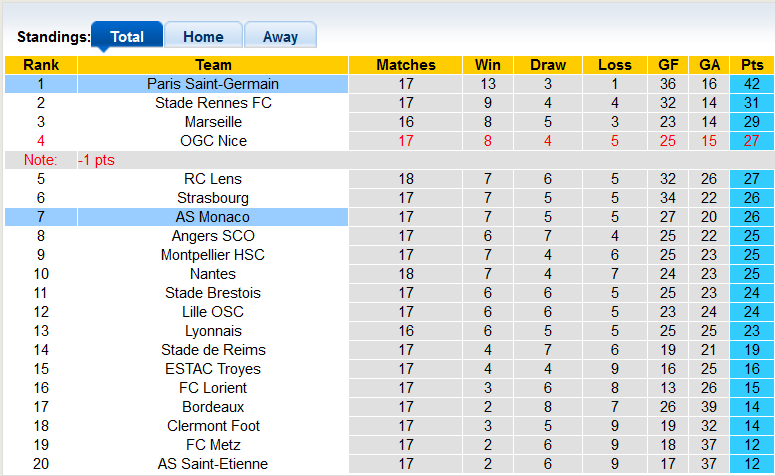Open the RC Lens team page
This screenshot has width=775, height=476.
coord(213,179)
